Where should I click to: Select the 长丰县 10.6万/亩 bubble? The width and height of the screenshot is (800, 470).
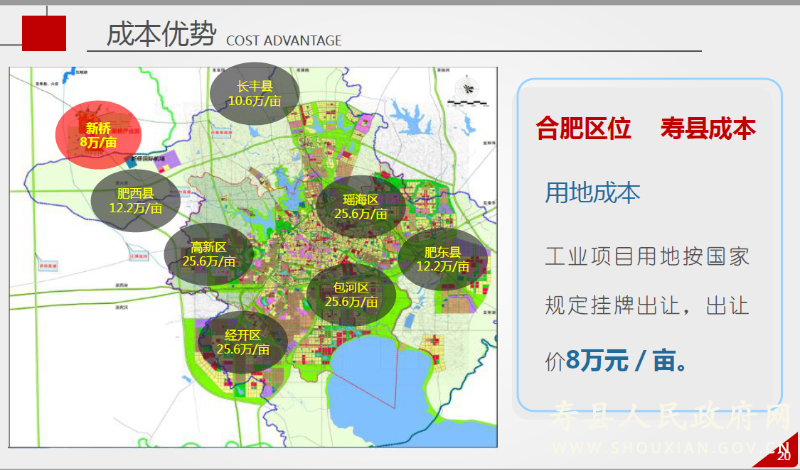pyautogui.click(x=255, y=93)
